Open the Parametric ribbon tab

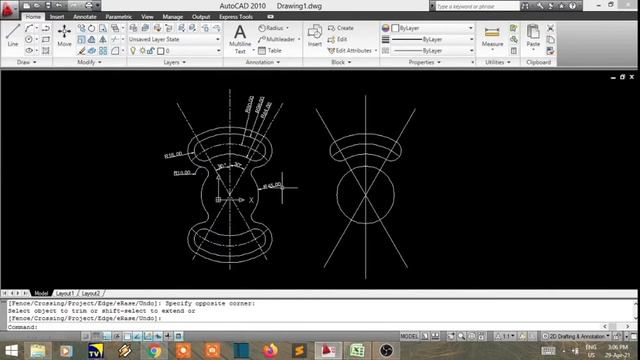click(118, 17)
